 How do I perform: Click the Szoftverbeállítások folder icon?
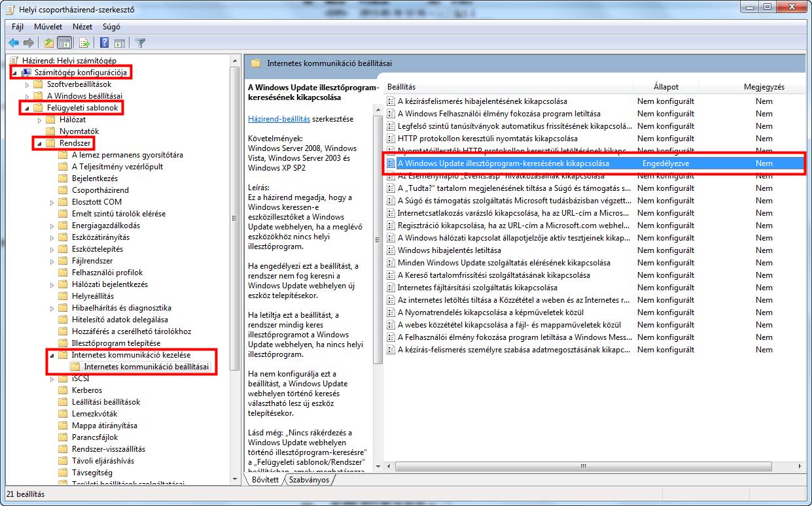[39, 84]
